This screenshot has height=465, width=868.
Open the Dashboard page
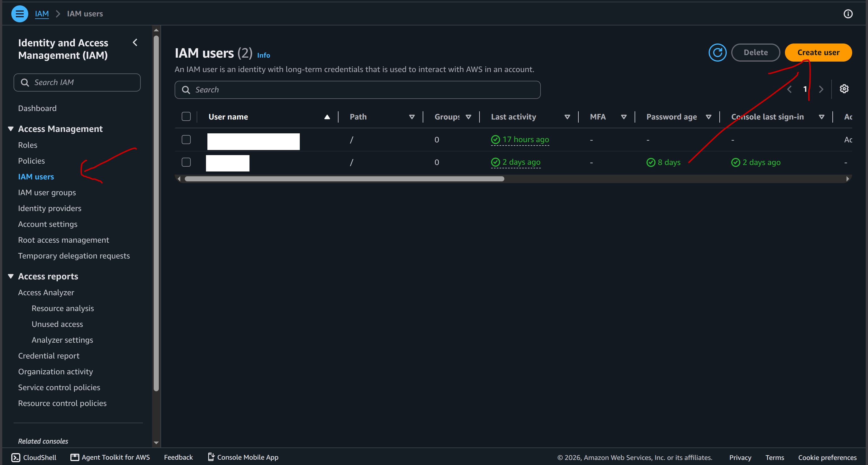[x=37, y=108]
